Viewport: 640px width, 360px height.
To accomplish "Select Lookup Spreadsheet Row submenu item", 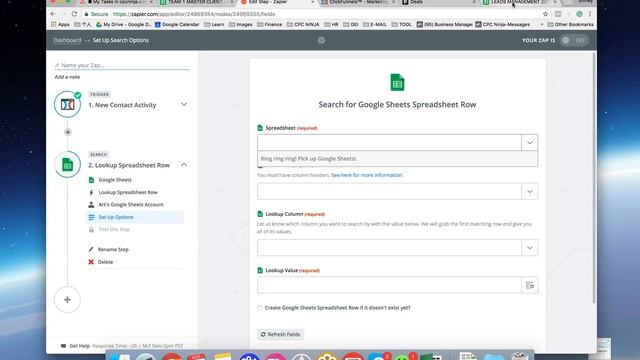I will click(x=128, y=192).
